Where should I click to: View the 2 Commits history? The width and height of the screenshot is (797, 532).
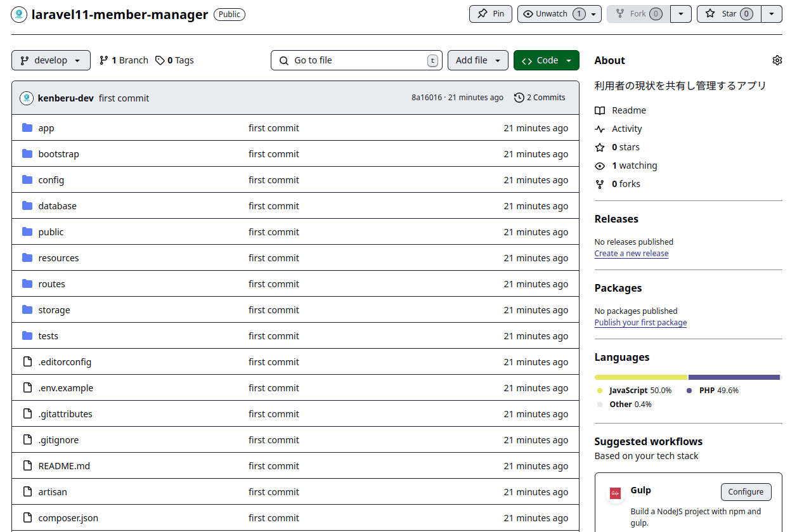click(540, 97)
